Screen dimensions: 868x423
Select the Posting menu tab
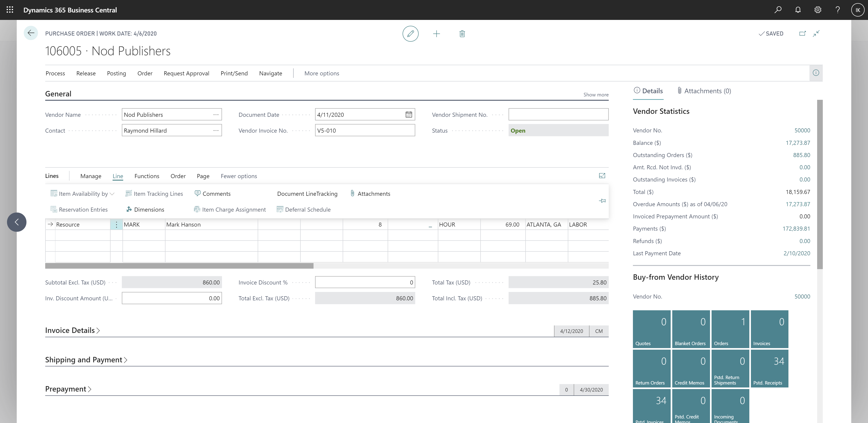[x=116, y=73]
